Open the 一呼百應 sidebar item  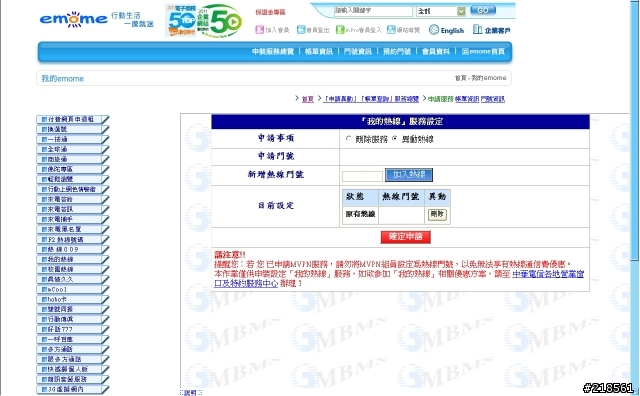(x=73, y=339)
